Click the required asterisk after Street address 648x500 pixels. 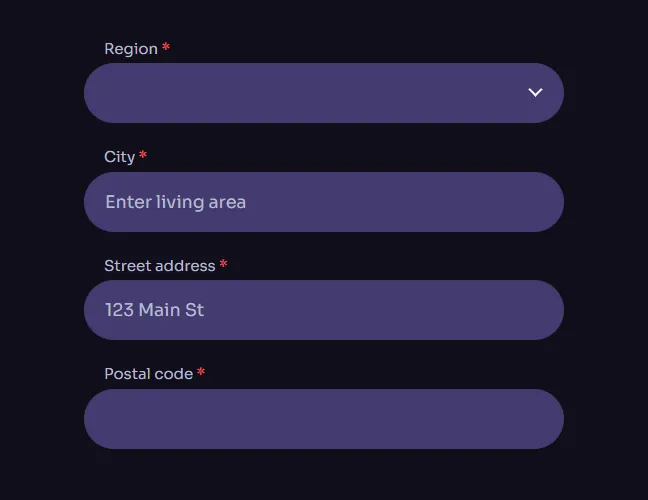(x=223, y=265)
